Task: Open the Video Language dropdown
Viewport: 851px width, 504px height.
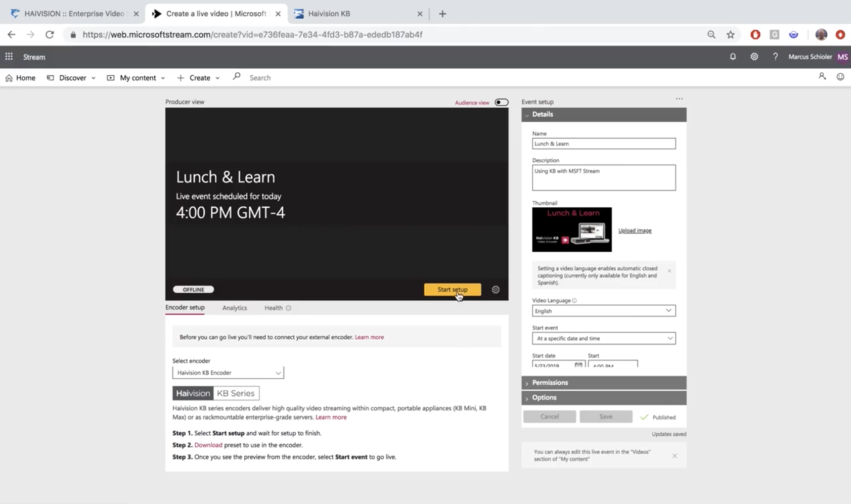Action: pyautogui.click(x=604, y=311)
